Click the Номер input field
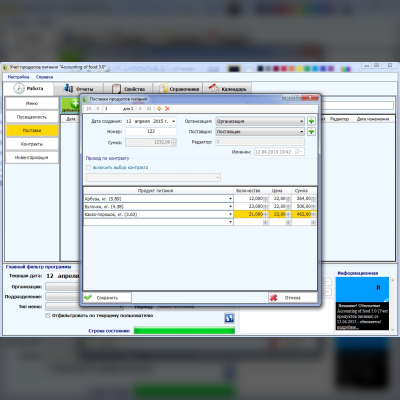The height and width of the screenshot is (400, 400). 151,132
